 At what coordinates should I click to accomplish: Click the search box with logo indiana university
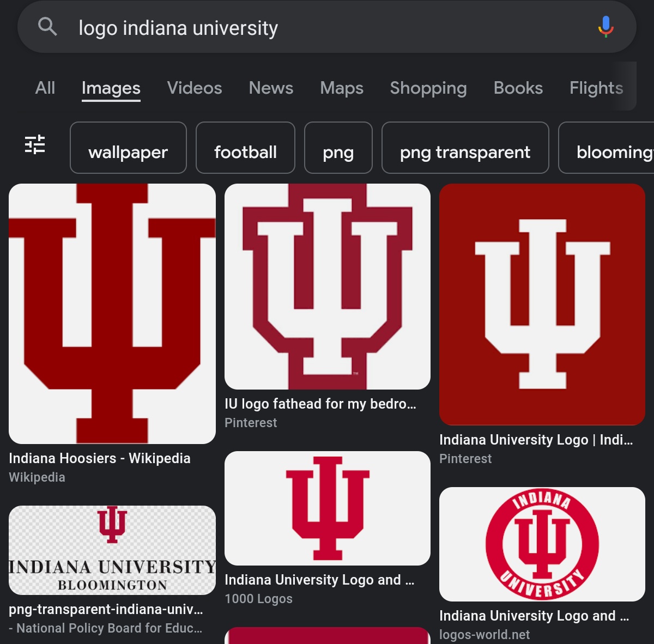(x=327, y=27)
